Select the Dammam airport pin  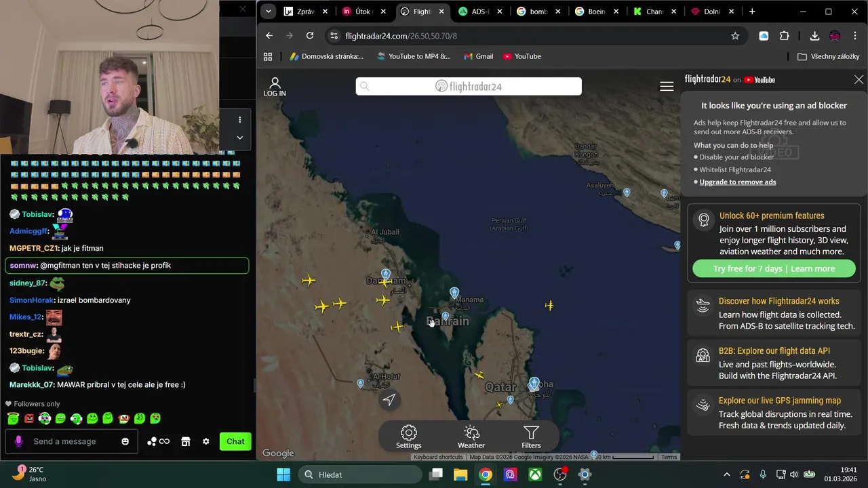click(386, 274)
